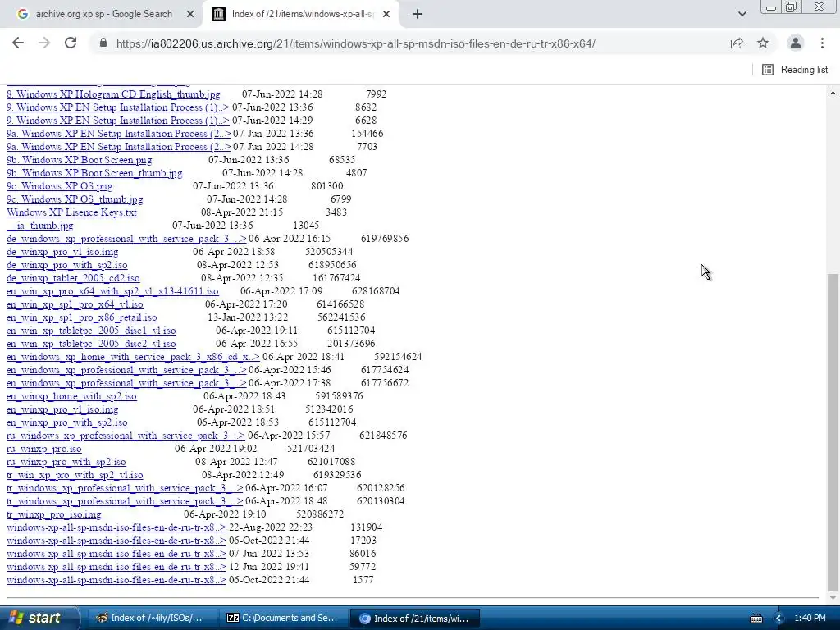
Task: Click the address bar URL field
Action: 355,43
